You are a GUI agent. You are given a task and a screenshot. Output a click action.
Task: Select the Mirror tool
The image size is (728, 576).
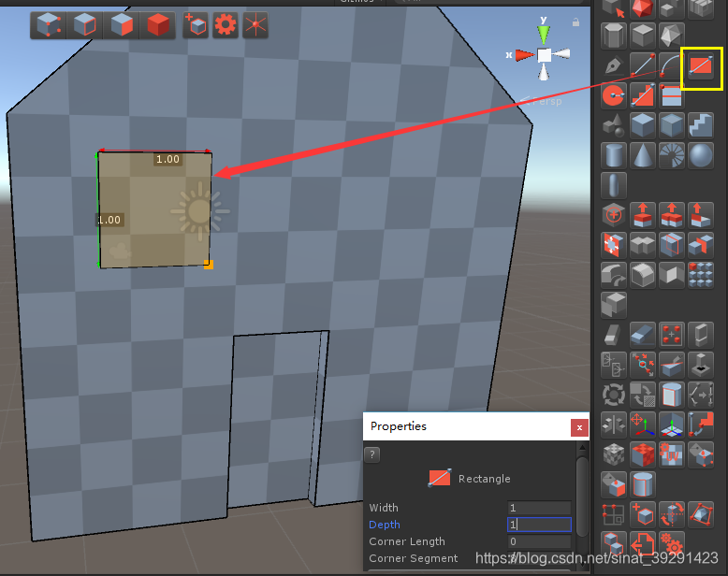614,425
